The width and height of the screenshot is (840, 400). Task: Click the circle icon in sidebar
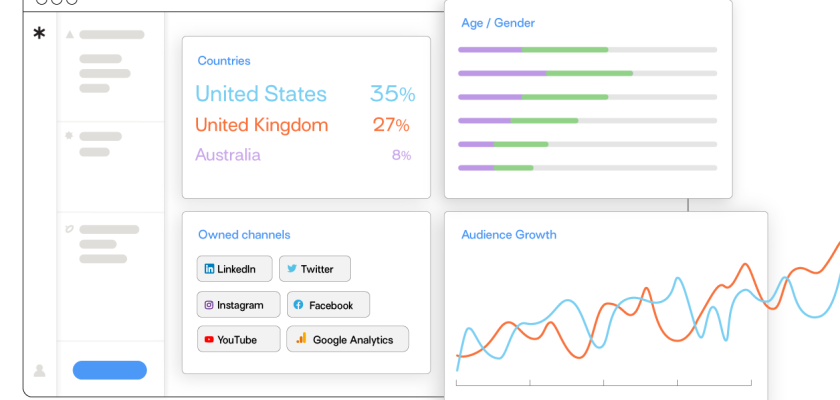69,135
